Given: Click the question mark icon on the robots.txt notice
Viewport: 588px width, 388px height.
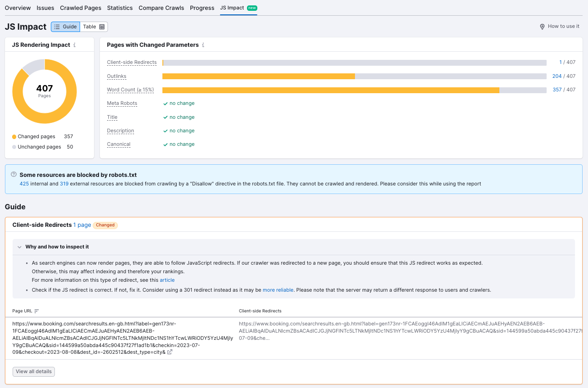Looking at the screenshot, I should [13, 175].
